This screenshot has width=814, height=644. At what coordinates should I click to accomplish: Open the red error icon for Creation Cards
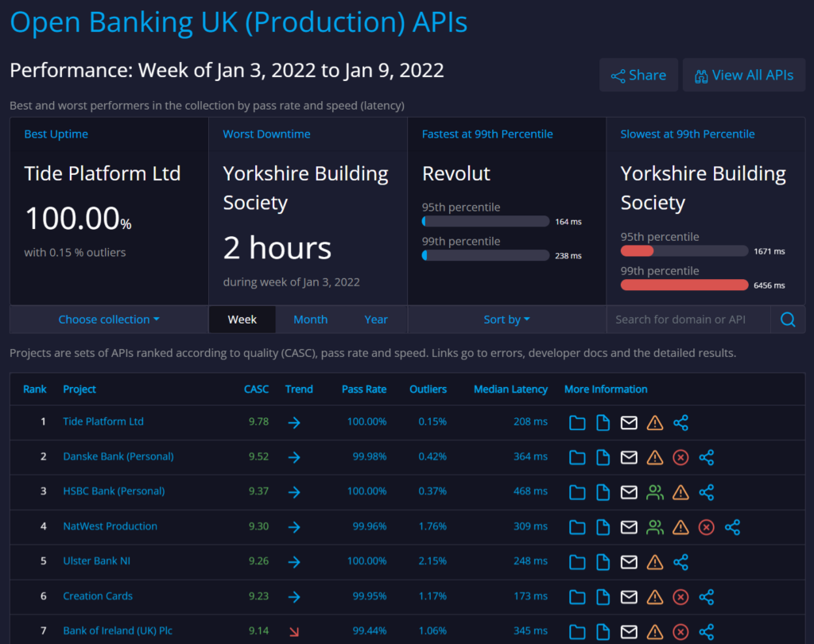click(x=680, y=597)
